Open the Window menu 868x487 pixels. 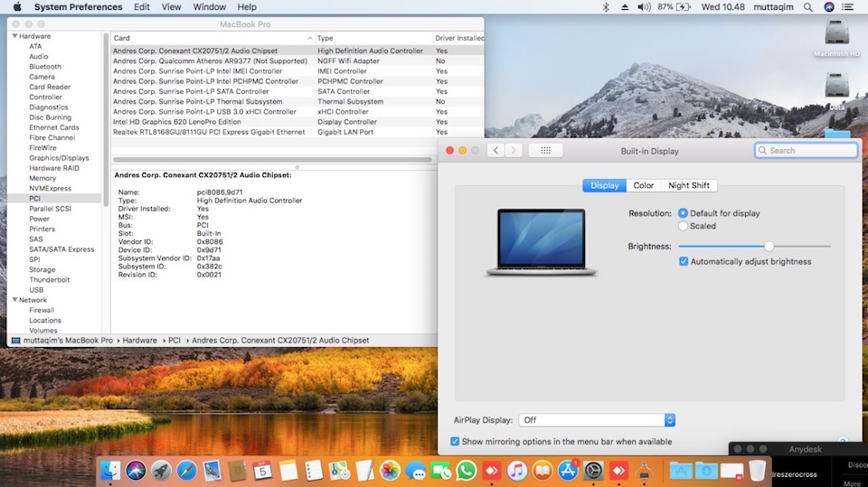[210, 7]
